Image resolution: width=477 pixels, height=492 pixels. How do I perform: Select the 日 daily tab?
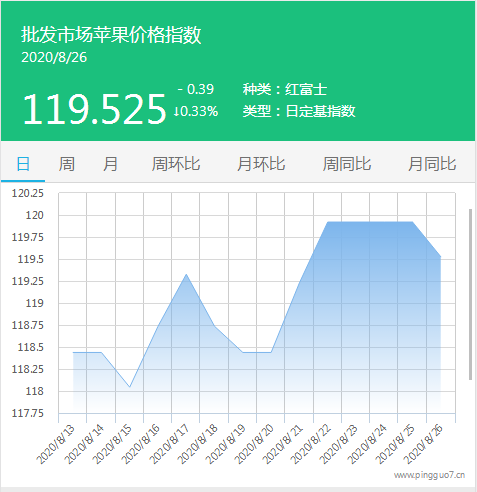[x=23, y=164]
